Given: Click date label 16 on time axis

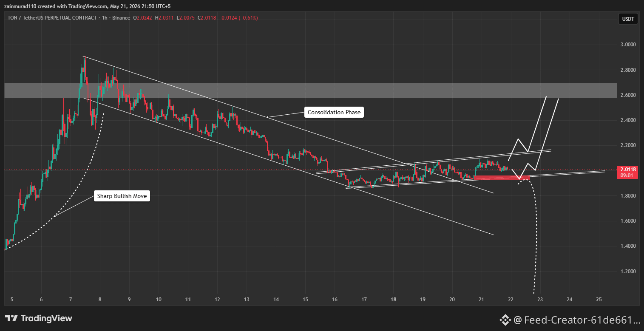Looking at the screenshot, I should pyautogui.click(x=335, y=299).
